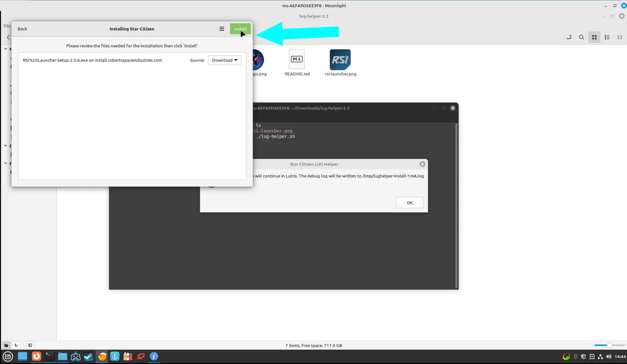Screen dimensions: 627x364
Task: Open the volume tray icon
Action: point(609,357)
